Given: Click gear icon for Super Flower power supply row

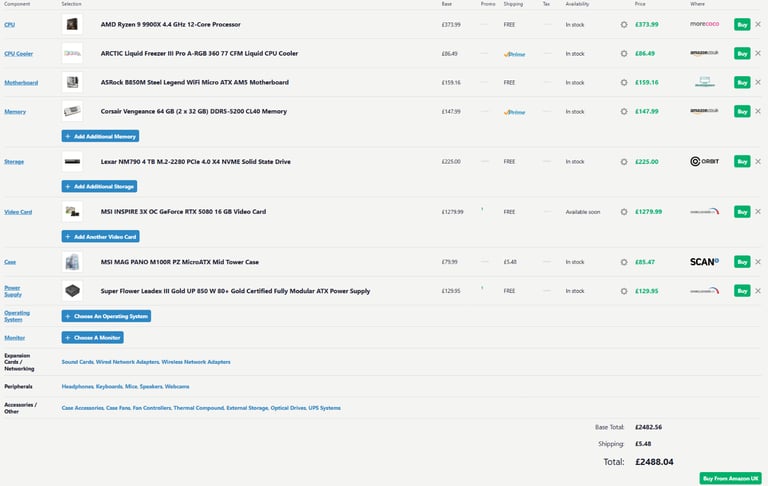Looking at the screenshot, I should (x=624, y=291).
